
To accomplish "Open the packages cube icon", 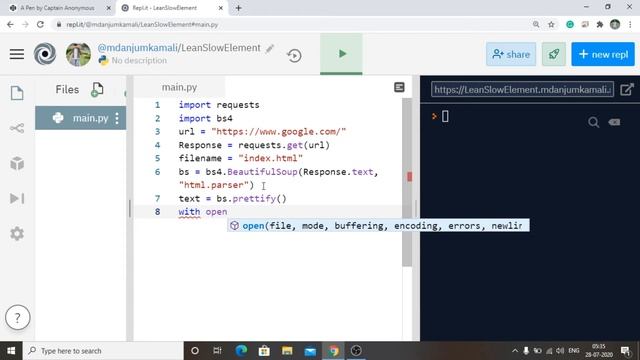I will click(17, 163).
